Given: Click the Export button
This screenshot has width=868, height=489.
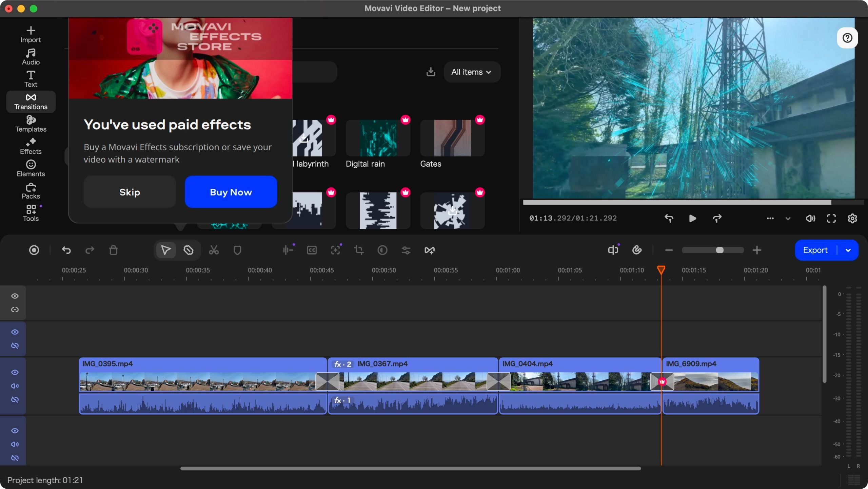Looking at the screenshot, I should [x=815, y=250].
